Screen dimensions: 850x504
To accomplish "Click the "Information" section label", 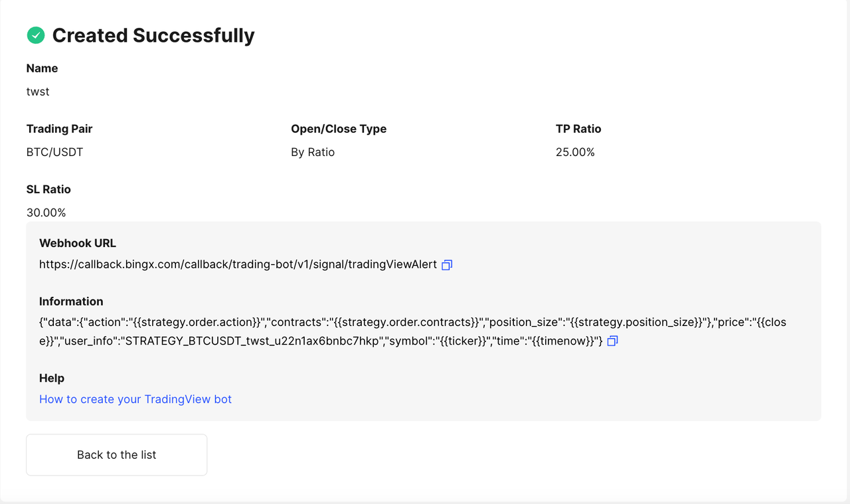I will click(71, 301).
